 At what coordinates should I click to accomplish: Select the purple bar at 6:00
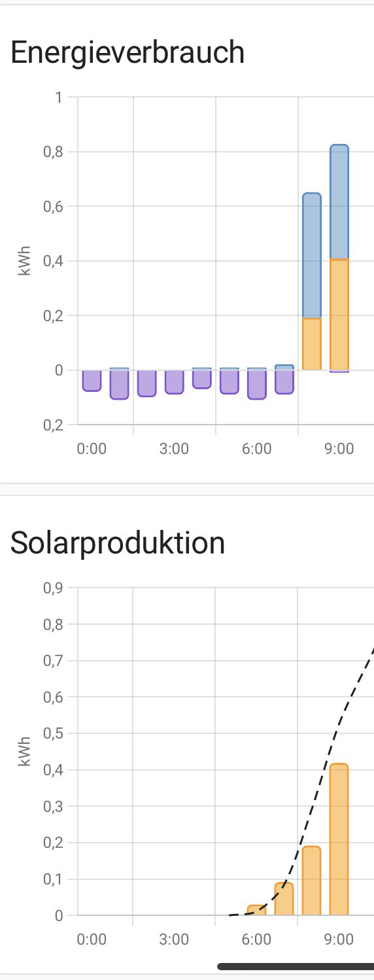[257, 385]
